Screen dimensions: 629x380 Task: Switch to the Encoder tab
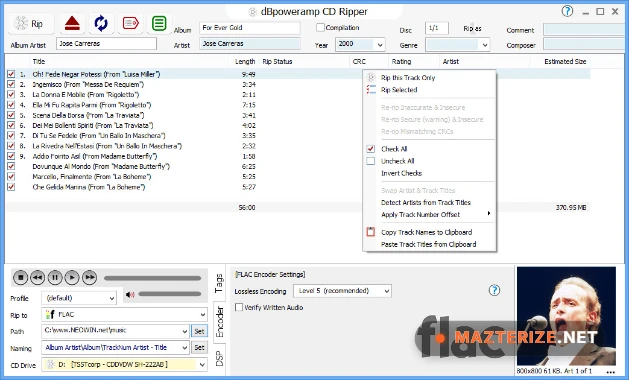pos(219,321)
